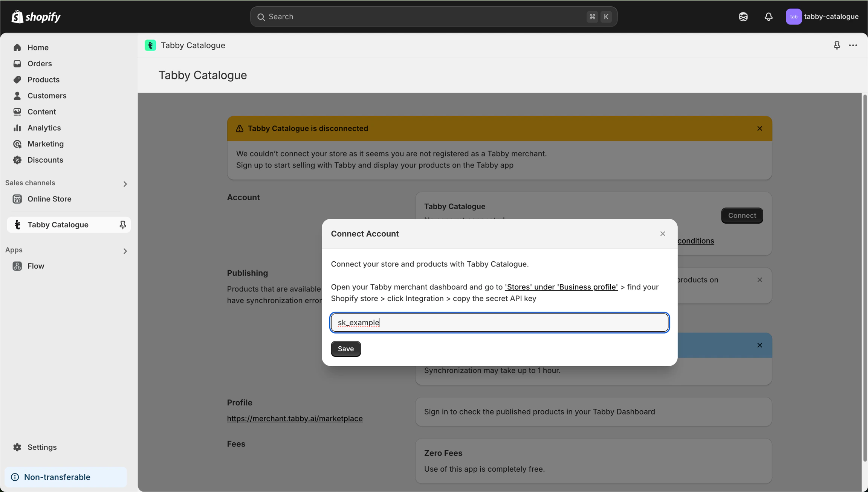Click the notifications bell icon
Viewport: 868px width, 492px height.
(x=768, y=17)
